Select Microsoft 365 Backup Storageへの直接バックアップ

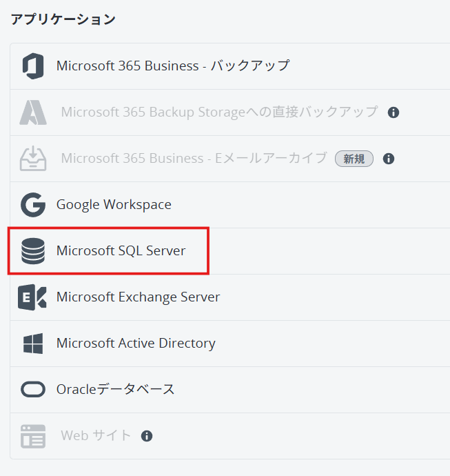(220, 112)
